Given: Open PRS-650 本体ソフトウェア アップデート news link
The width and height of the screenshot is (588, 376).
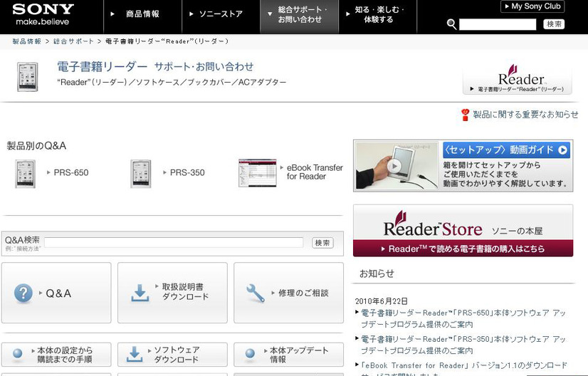Looking at the screenshot, I should point(463,318).
